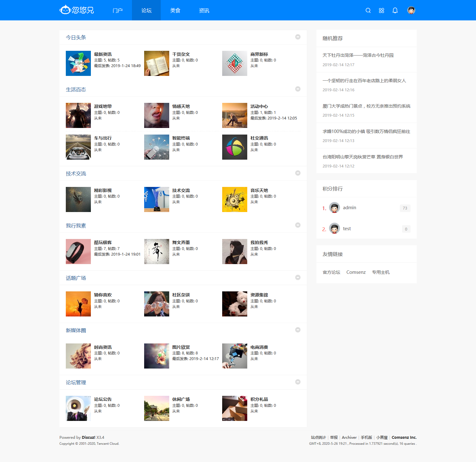
Task: Collapse the 我行我素 section
Action: [x=298, y=225]
